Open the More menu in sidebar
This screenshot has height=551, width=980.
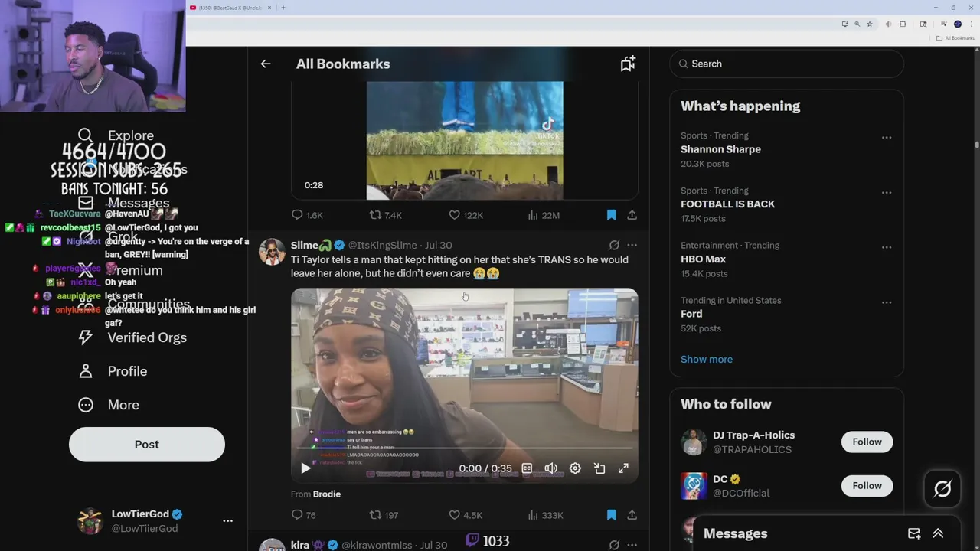(108, 405)
